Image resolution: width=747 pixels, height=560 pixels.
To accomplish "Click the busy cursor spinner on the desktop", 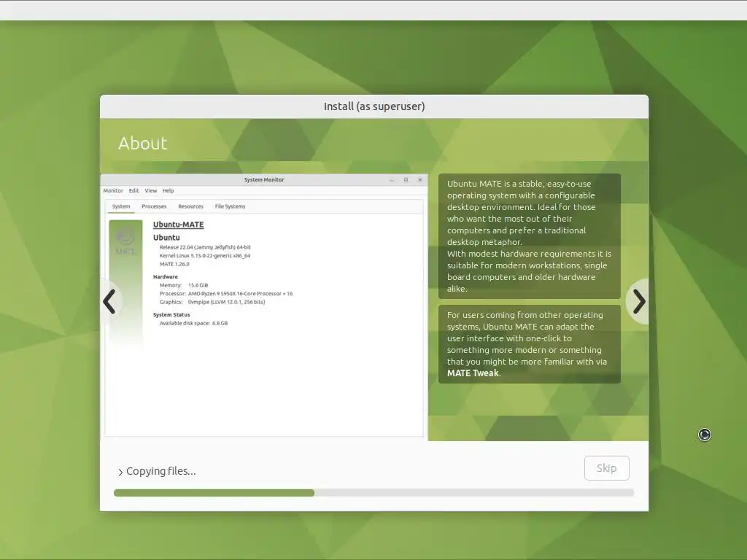I will (704, 435).
